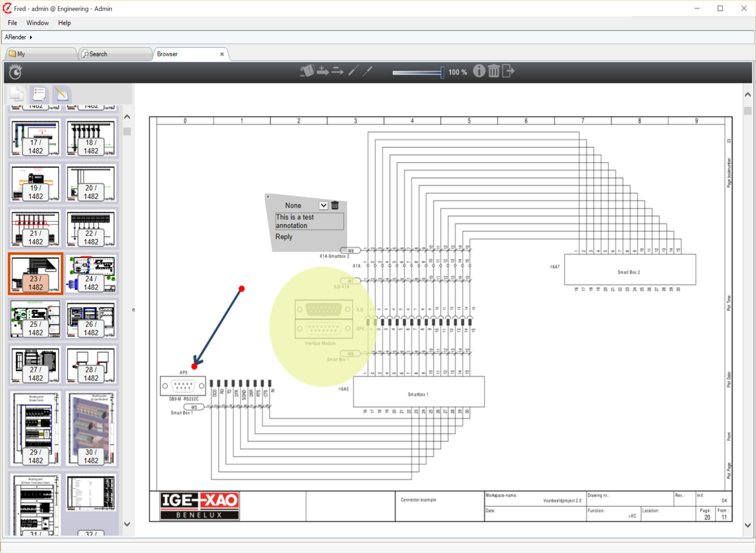Expand the ARender breadcrumb arrow
The image size is (756, 553).
point(31,37)
